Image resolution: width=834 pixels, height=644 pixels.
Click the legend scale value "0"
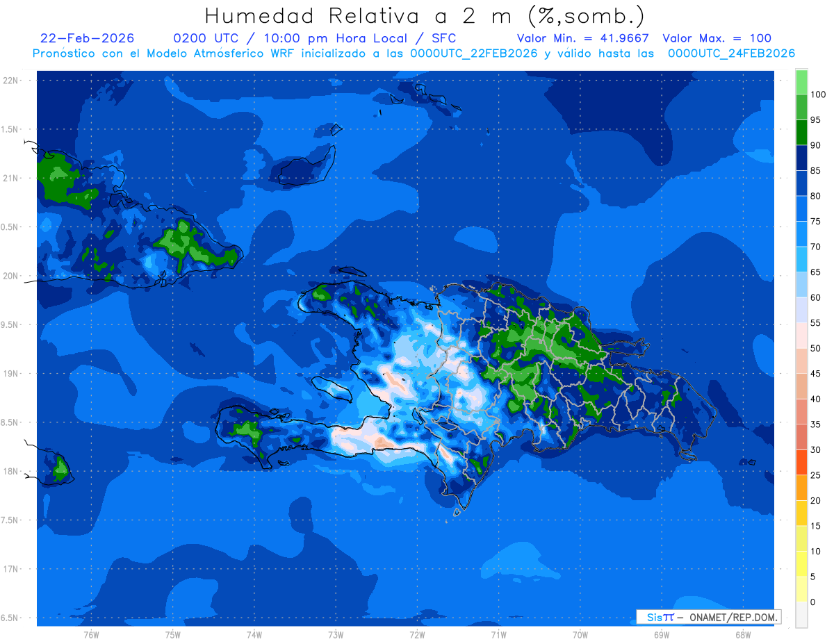click(813, 602)
